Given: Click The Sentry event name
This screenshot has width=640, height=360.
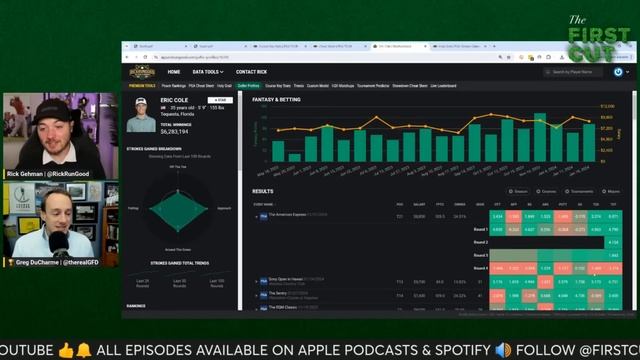Looking at the screenshot, I should (x=278, y=293).
